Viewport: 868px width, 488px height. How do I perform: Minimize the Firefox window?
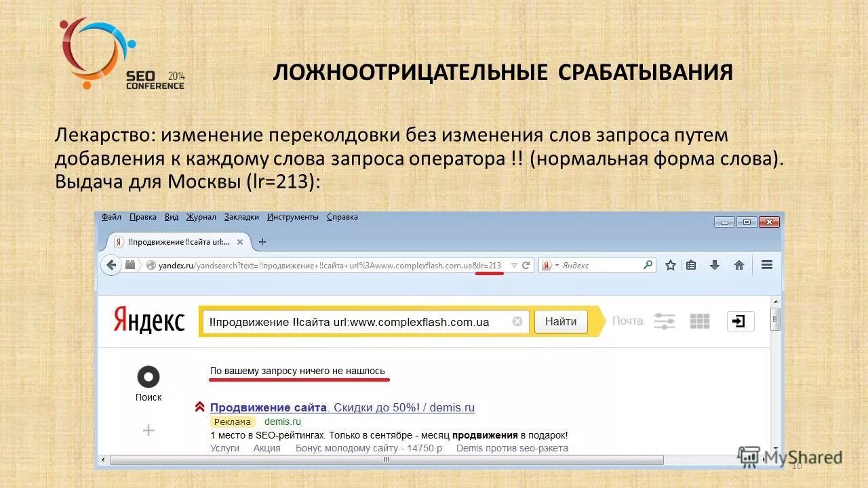725,222
